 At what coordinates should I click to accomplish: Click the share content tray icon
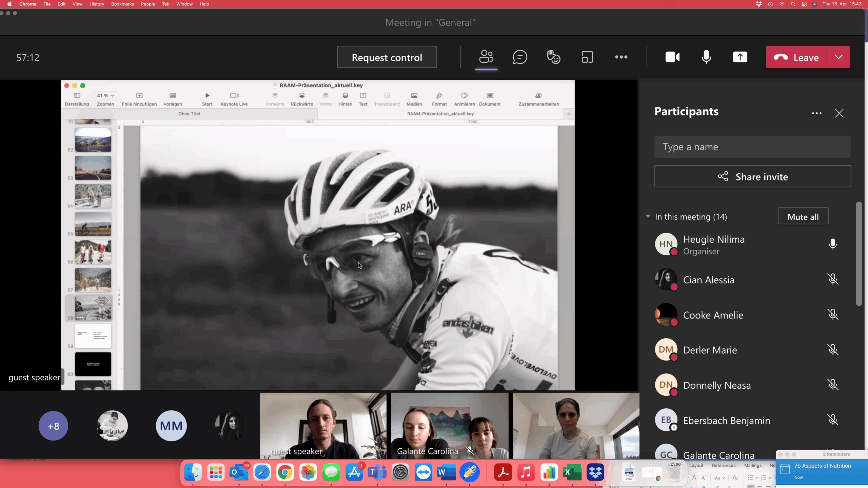(740, 57)
